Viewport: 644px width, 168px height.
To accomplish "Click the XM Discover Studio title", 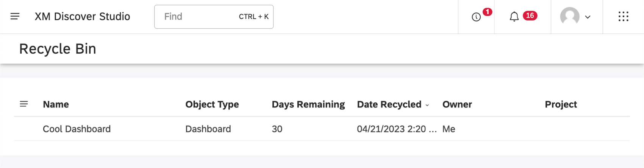I will pos(82,17).
